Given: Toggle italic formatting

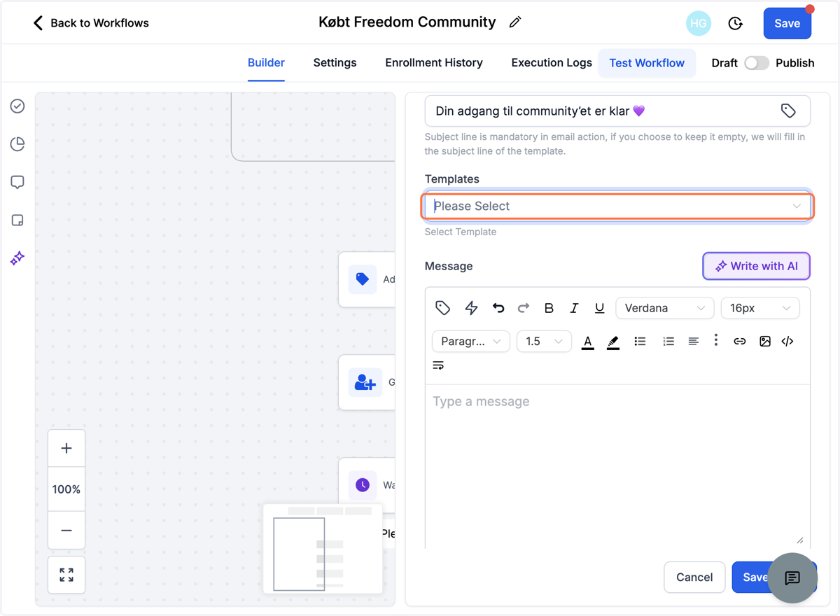Looking at the screenshot, I should [x=574, y=308].
